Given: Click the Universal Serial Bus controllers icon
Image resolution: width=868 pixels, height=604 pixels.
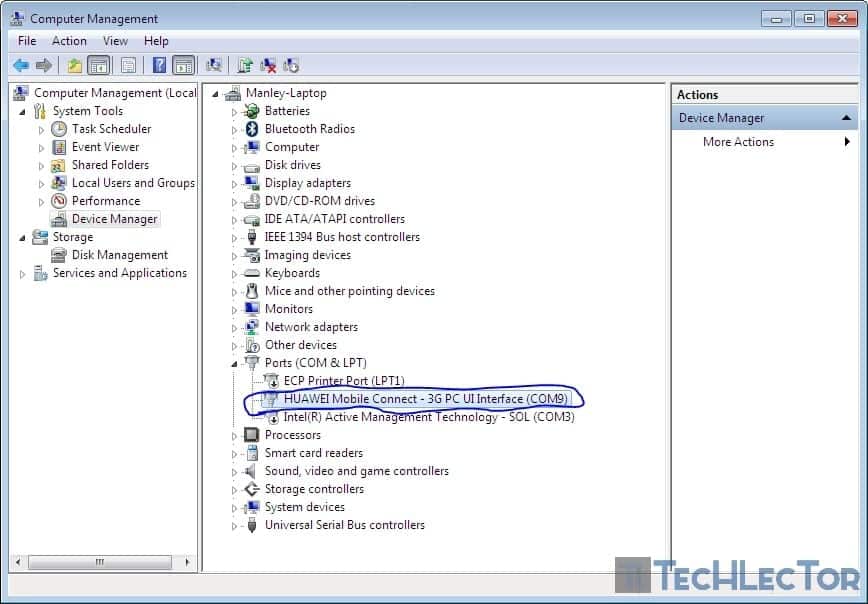Looking at the screenshot, I should pyautogui.click(x=252, y=525).
